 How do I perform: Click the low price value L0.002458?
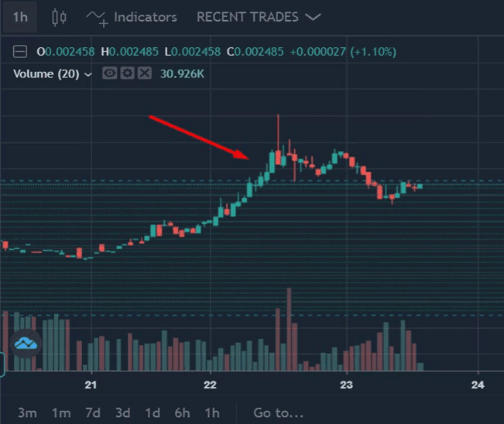(x=193, y=52)
